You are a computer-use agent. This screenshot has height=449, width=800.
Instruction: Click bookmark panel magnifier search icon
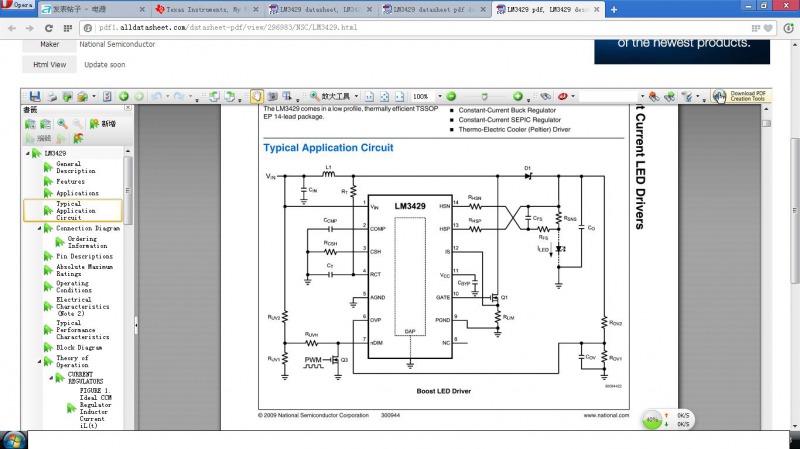point(62,124)
